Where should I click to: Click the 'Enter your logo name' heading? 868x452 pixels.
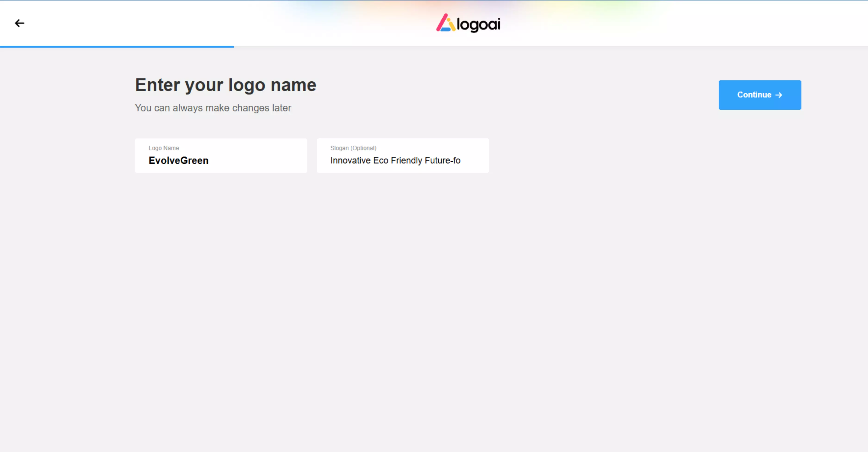[225, 85]
